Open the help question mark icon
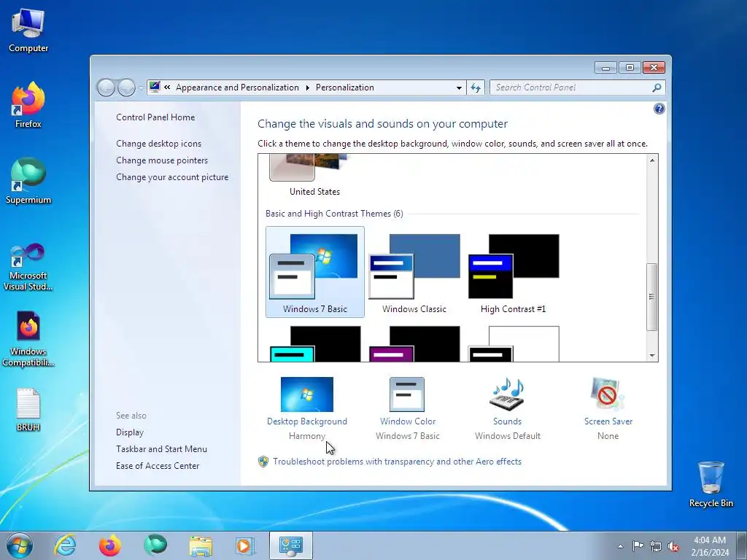This screenshot has height=560, width=747. (x=659, y=109)
